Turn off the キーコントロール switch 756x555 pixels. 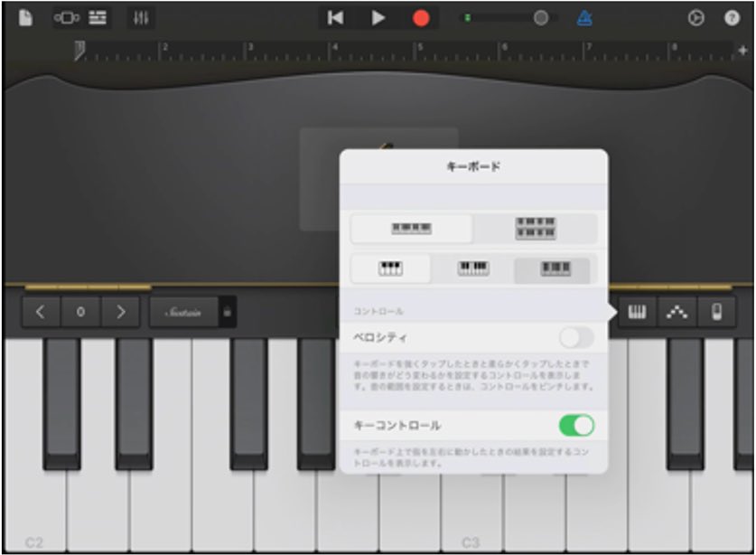pos(576,426)
